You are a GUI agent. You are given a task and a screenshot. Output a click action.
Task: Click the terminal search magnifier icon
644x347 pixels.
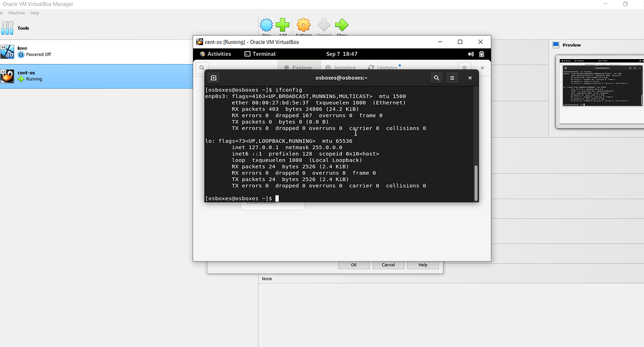436,77
